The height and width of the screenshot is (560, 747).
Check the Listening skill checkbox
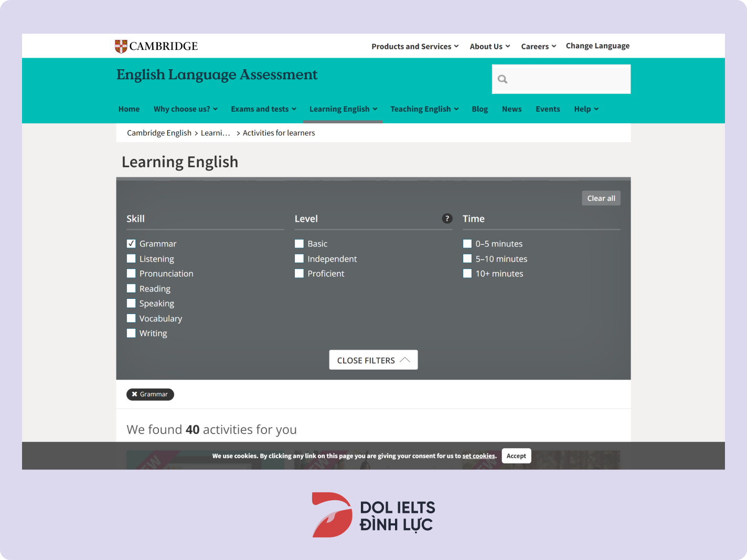pyautogui.click(x=131, y=259)
